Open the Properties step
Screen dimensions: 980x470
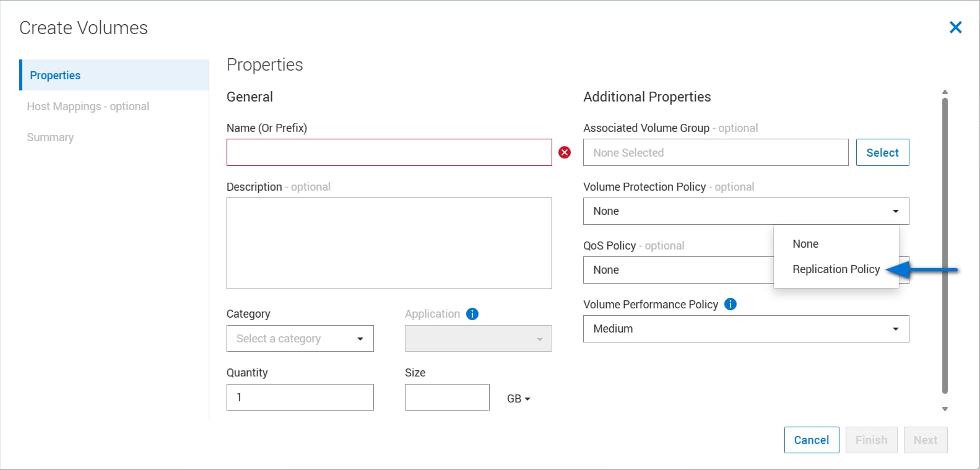[115, 75]
